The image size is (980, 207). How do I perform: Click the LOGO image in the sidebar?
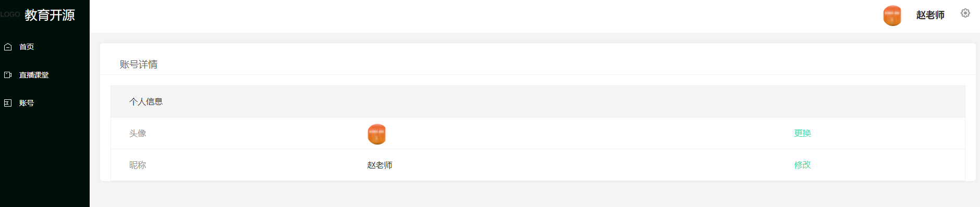tap(10, 15)
